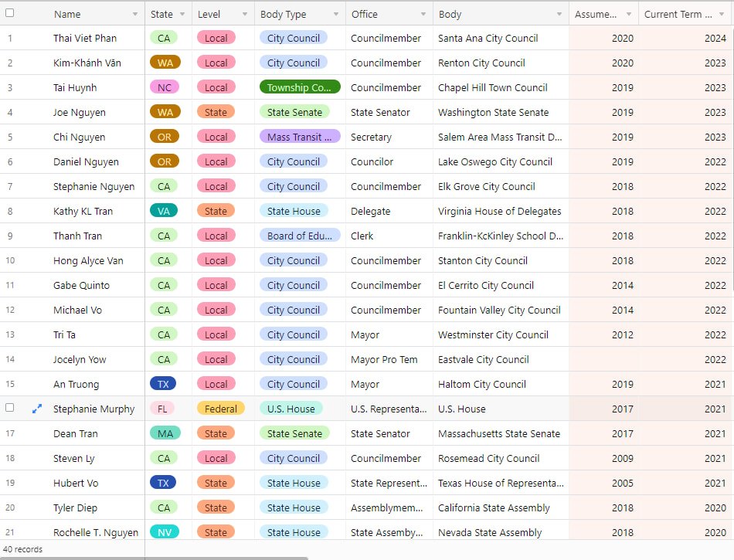Viewport: 734px width, 560px height.
Task: Select the purple Mass Transit tag
Action: tap(300, 137)
